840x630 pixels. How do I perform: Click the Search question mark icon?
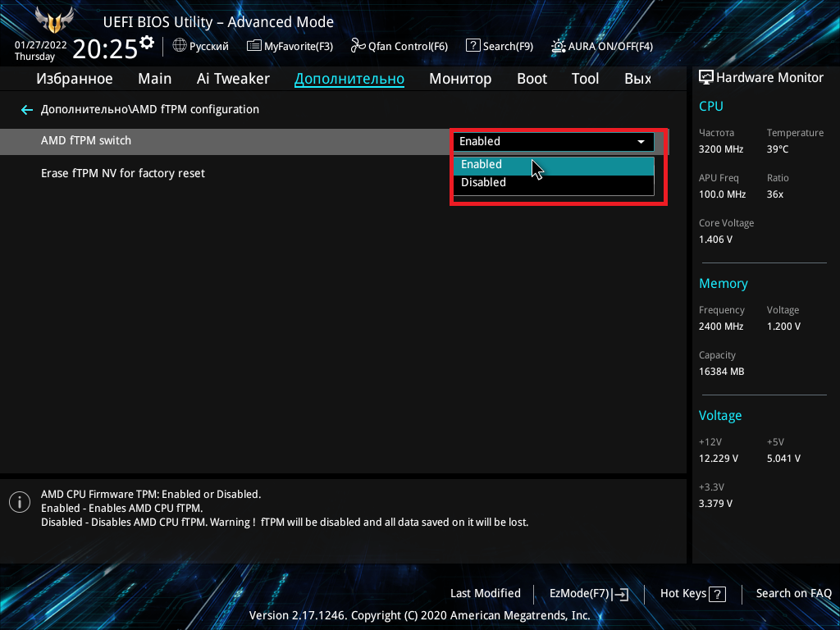coord(473,46)
